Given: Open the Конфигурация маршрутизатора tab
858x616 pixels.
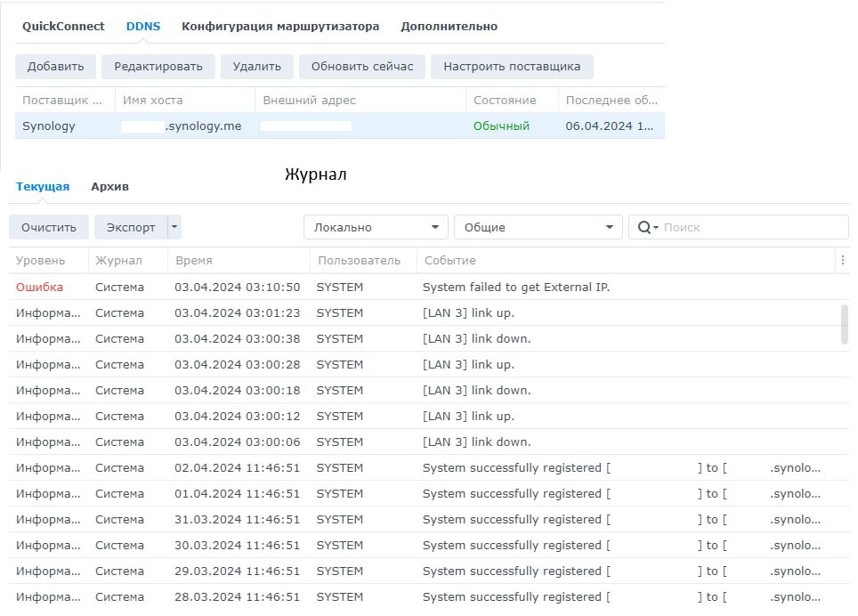Looking at the screenshot, I should [x=280, y=26].
